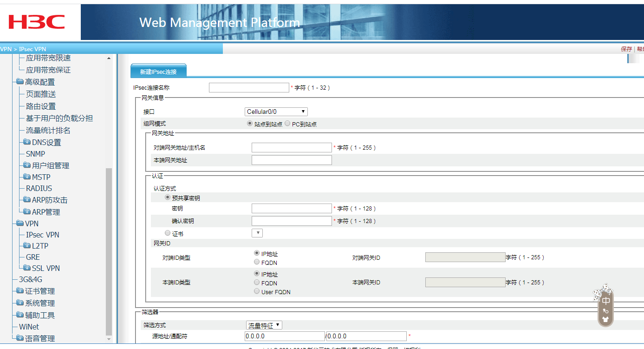Expand the ARP防攻击 folder icon
Screen dimensions: 644x349
26,200
